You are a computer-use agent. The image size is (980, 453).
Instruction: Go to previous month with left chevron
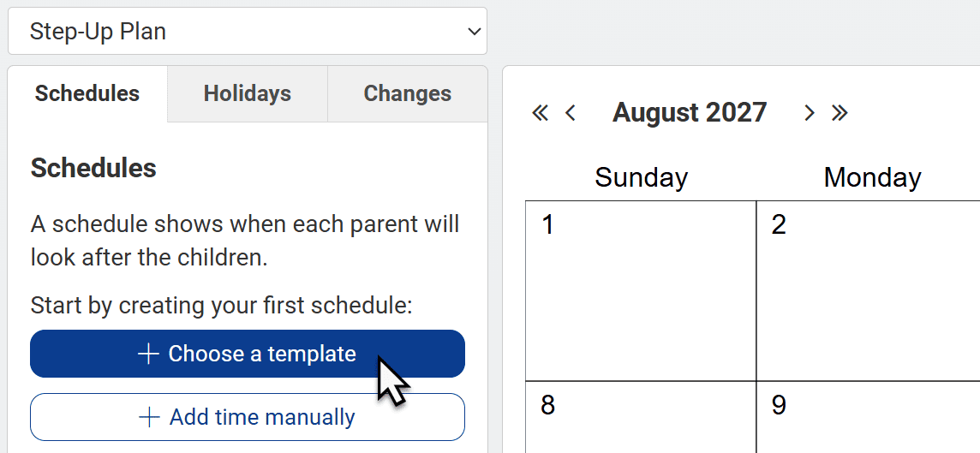click(x=570, y=113)
